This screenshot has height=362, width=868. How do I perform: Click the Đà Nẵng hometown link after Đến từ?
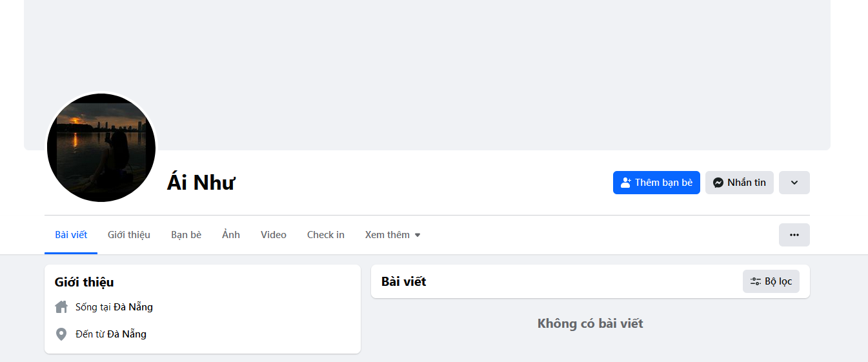point(127,334)
